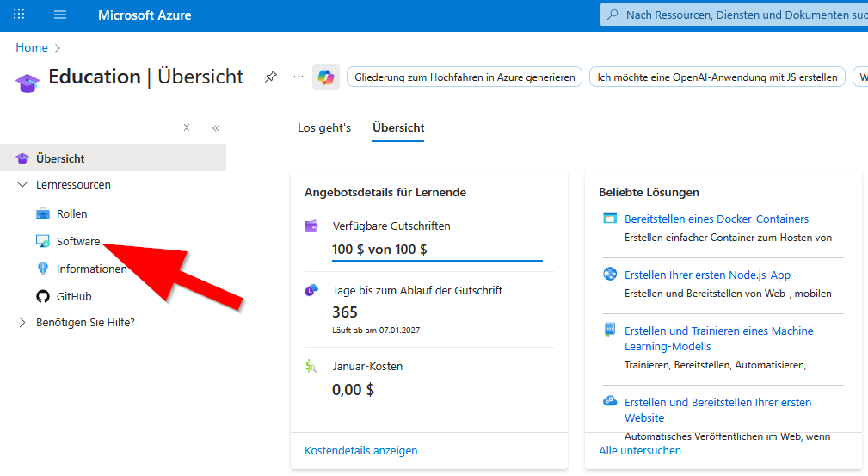Click Gliederung zum Hochfahren suggestion button
Image resolution: width=868 pixels, height=476 pixels.
tap(465, 77)
